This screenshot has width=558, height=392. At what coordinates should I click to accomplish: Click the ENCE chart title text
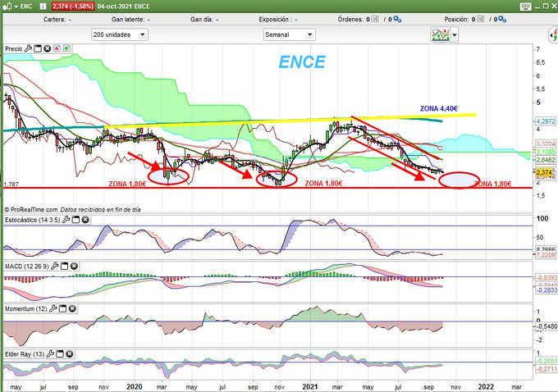coord(302,62)
